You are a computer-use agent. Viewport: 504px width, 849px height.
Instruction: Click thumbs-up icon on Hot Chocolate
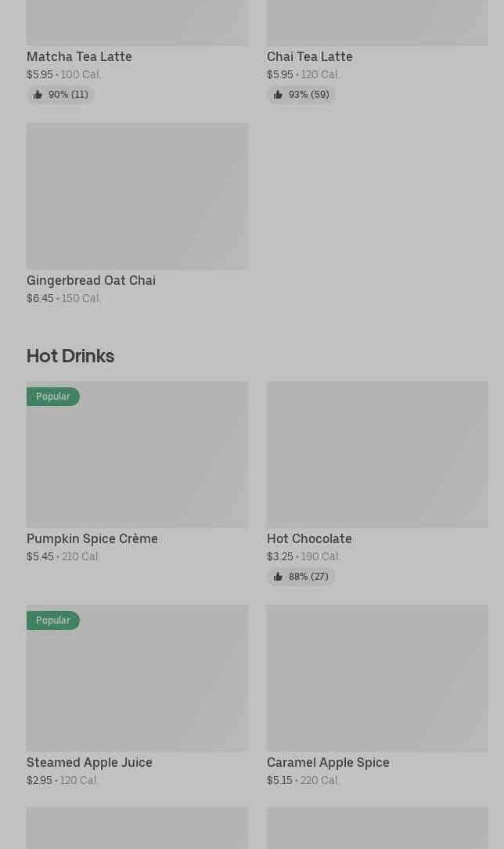click(278, 577)
